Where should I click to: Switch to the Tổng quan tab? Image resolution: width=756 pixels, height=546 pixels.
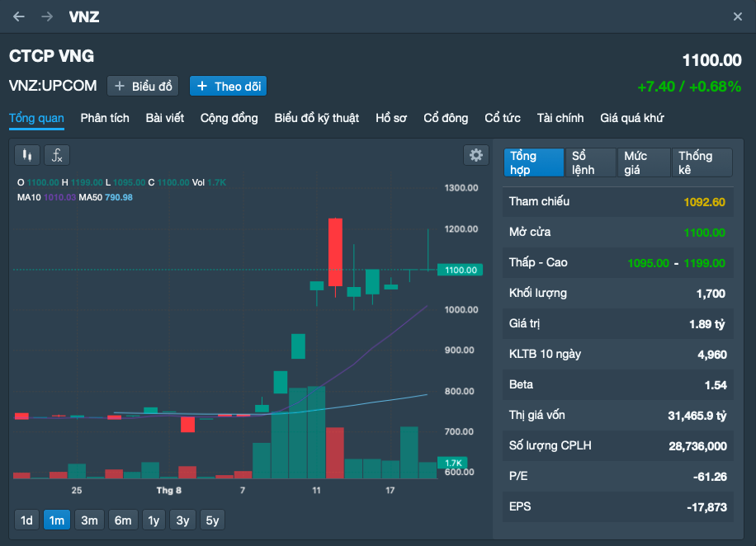(x=36, y=118)
